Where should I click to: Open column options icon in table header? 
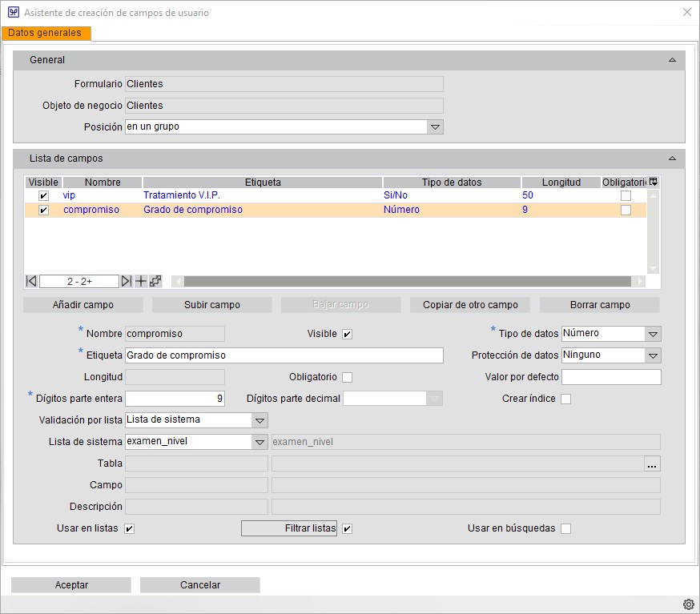(654, 183)
